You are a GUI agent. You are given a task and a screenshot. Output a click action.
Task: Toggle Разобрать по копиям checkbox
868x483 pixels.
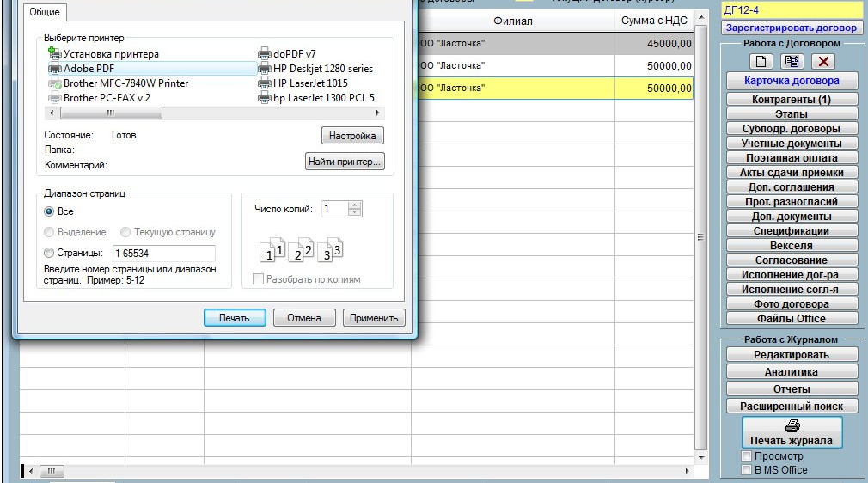click(258, 279)
